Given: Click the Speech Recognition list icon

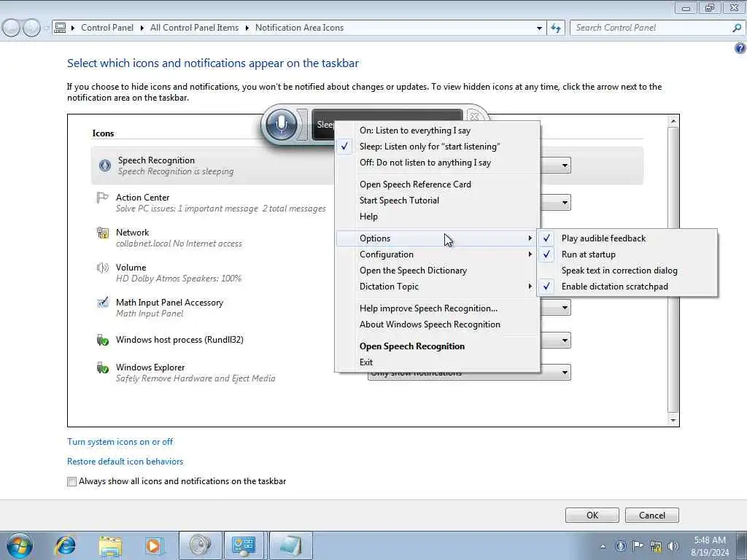Looking at the screenshot, I should (x=105, y=166).
